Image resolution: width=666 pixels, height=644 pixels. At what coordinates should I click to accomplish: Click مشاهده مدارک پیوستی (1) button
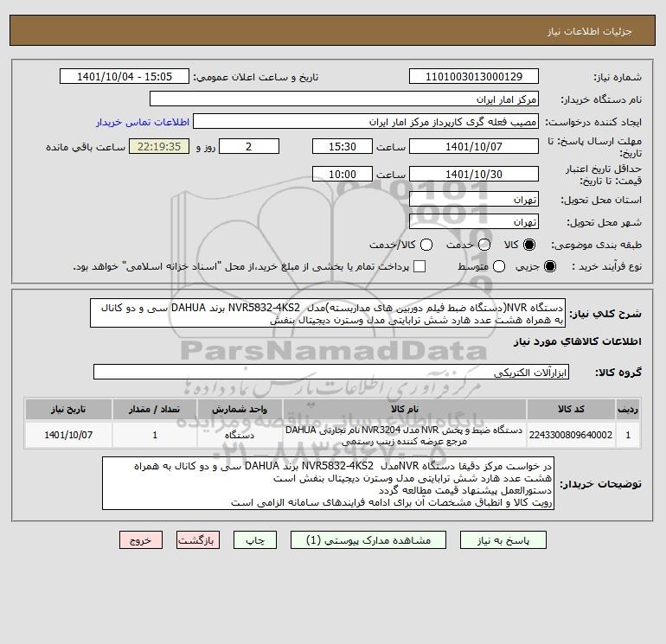(x=368, y=540)
